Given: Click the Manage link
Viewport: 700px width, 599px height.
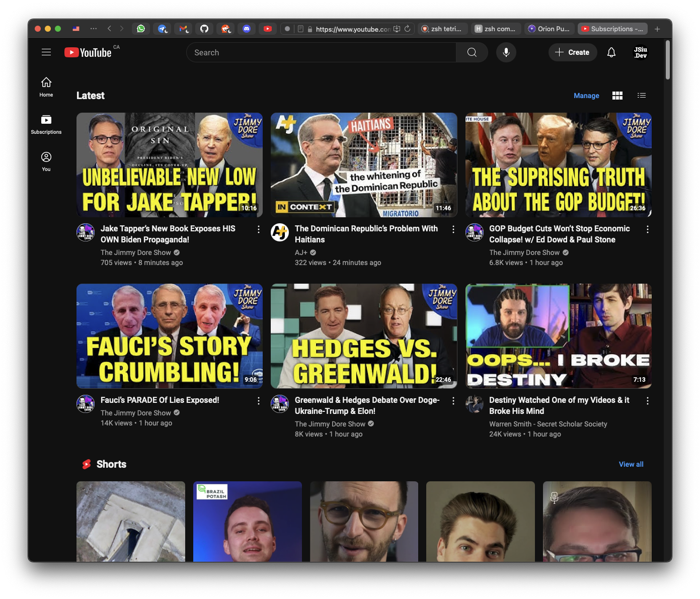Looking at the screenshot, I should 586,95.
